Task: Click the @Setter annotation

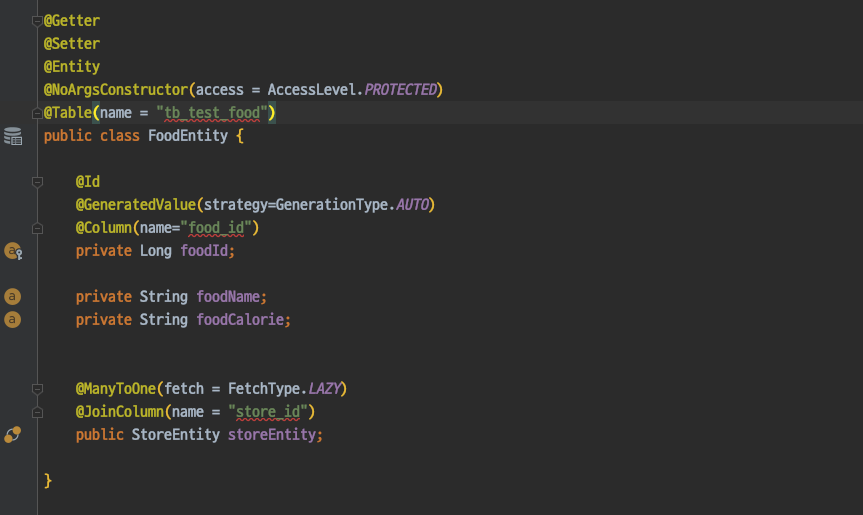Action: pyautogui.click(x=72, y=44)
